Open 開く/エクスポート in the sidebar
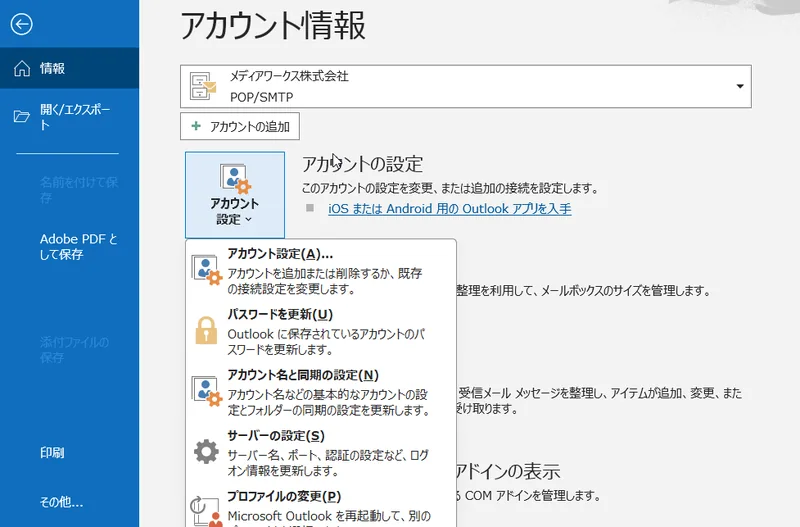The height and width of the screenshot is (527, 800). [69, 117]
